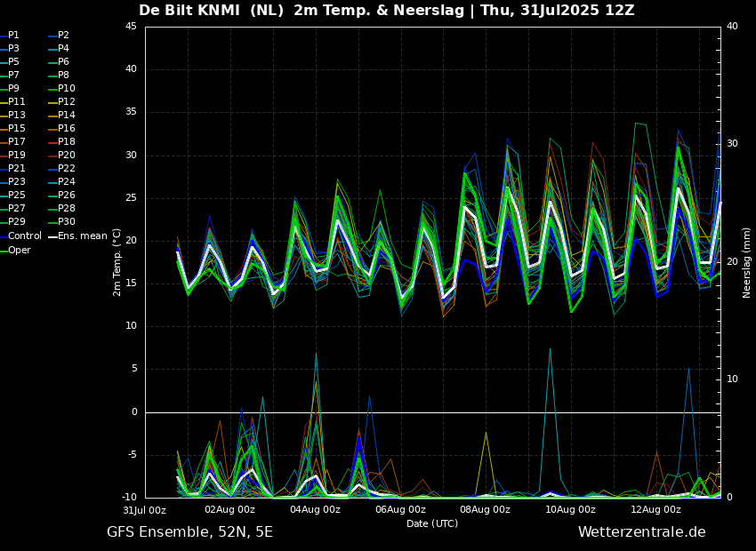The image size is (756, 551).
Task: Select the P12 legend entry
Action: [67, 102]
